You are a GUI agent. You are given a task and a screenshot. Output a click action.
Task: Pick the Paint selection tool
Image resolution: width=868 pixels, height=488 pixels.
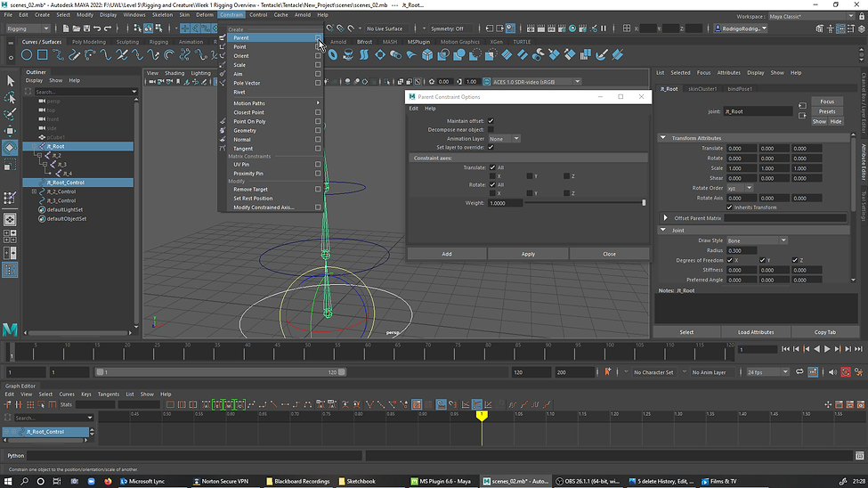pyautogui.click(x=10, y=114)
